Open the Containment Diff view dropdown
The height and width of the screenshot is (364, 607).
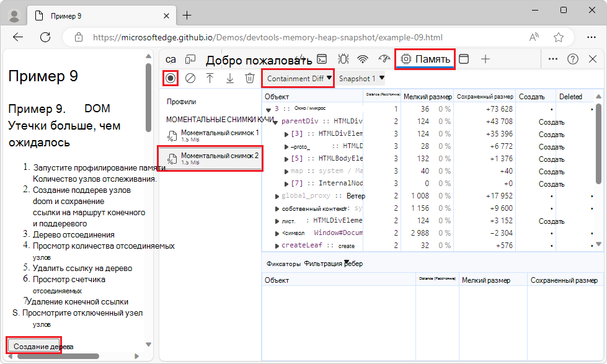tap(298, 79)
